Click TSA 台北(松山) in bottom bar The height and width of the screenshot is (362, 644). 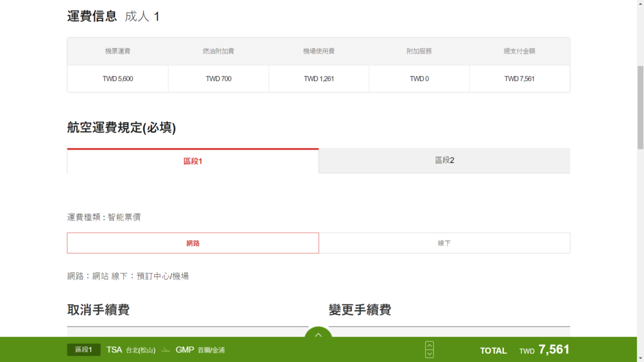(x=131, y=350)
